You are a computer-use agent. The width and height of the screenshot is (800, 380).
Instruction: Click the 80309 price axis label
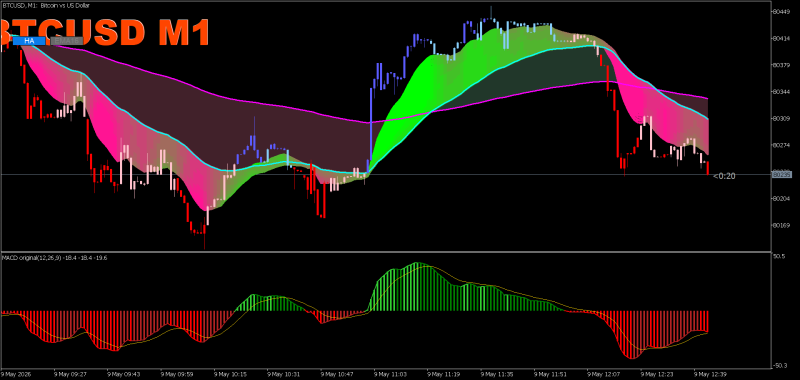782,118
